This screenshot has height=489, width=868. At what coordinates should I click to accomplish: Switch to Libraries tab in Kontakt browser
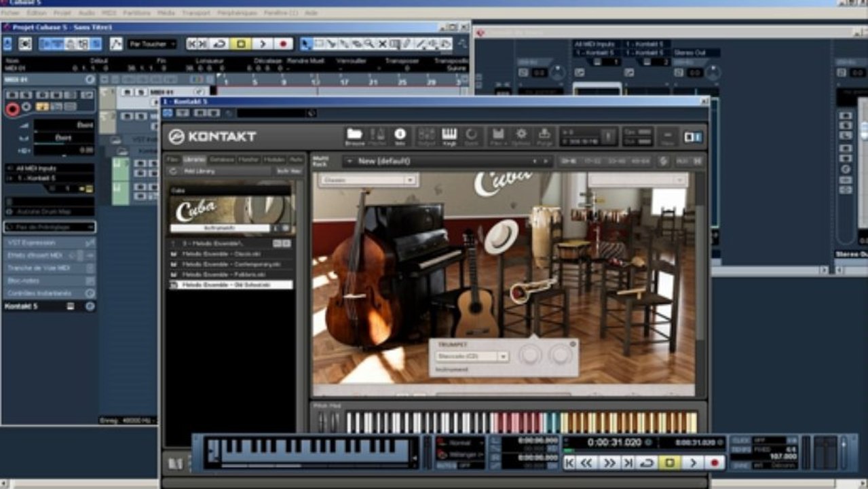pyautogui.click(x=194, y=159)
